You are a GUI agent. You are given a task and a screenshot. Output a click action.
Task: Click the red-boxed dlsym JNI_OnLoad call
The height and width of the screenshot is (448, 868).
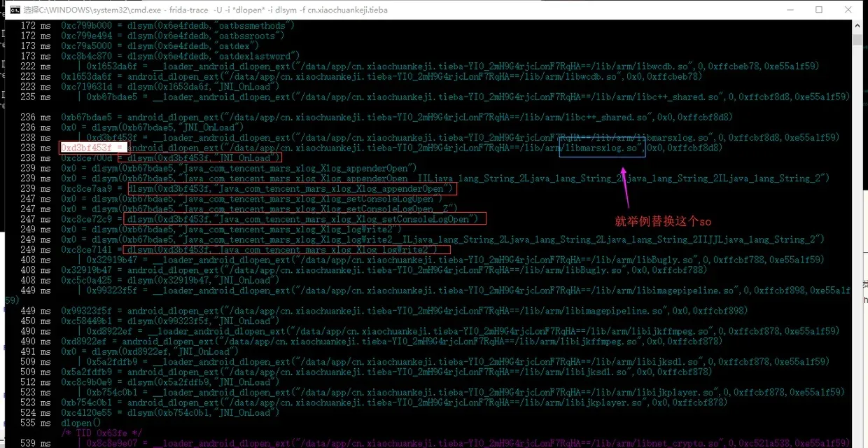click(x=204, y=158)
